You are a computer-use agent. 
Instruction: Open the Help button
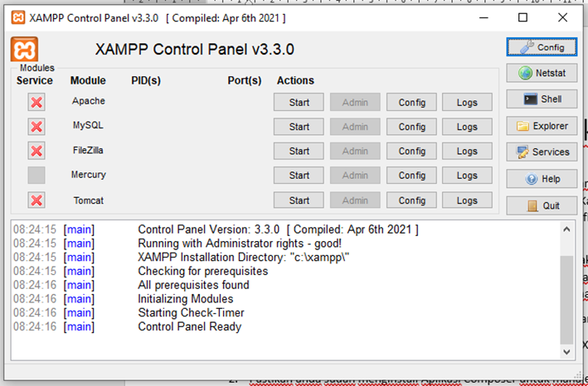542,179
